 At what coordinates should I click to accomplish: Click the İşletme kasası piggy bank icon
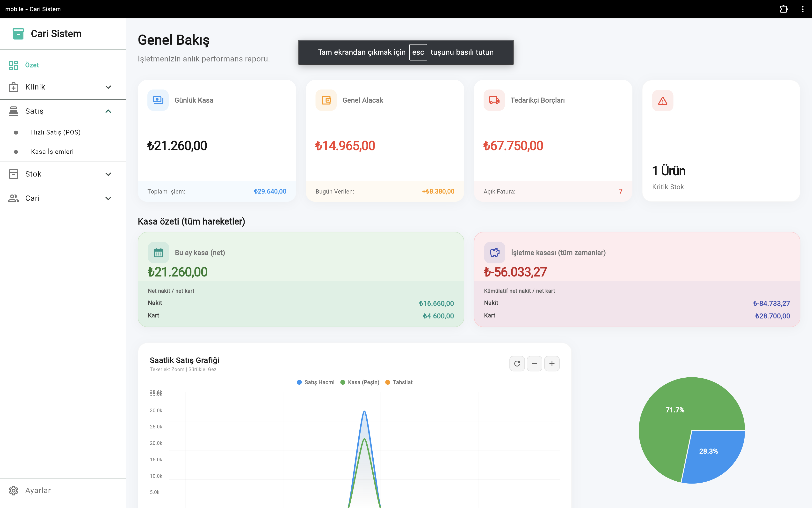(495, 253)
